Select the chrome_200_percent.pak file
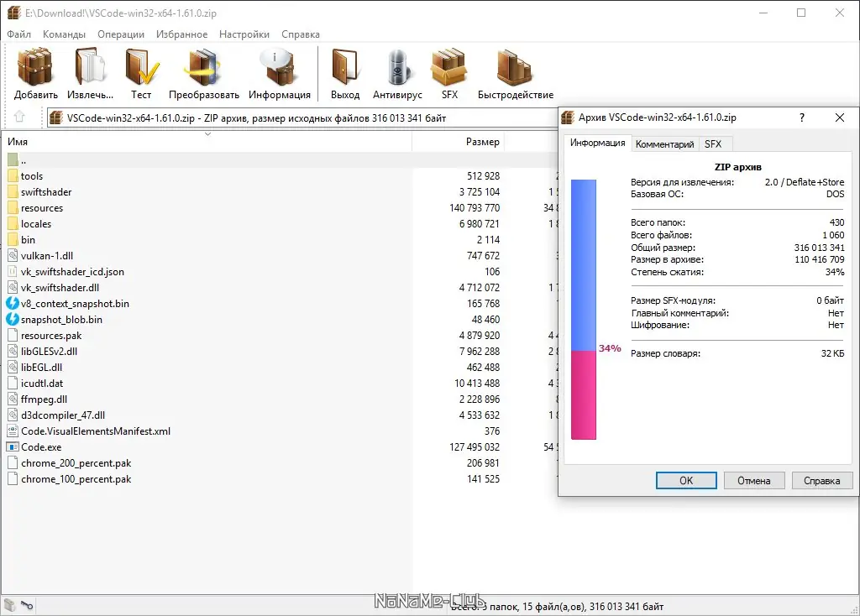Image resolution: width=860 pixels, height=616 pixels. pyautogui.click(x=76, y=462)
